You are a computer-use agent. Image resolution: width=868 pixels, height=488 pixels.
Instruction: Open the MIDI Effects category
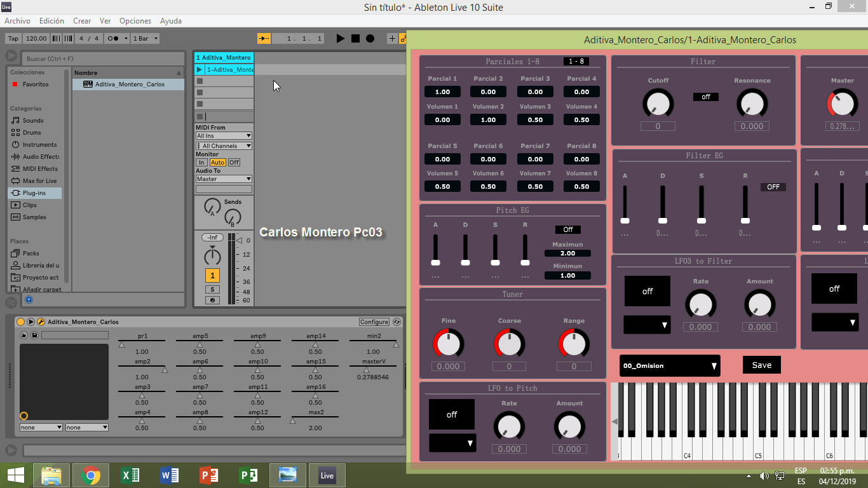[40, 168]
